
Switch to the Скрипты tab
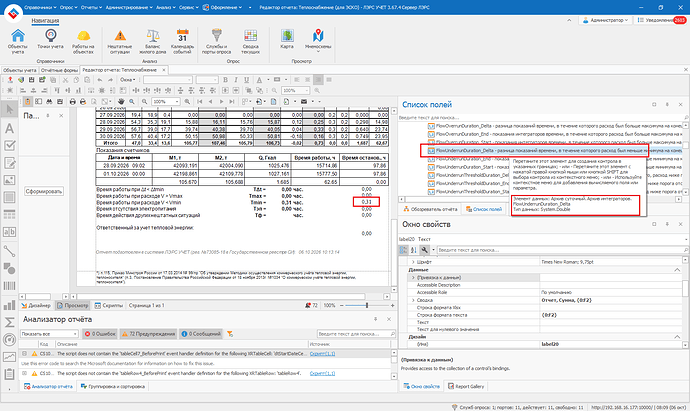coord(109,305)
